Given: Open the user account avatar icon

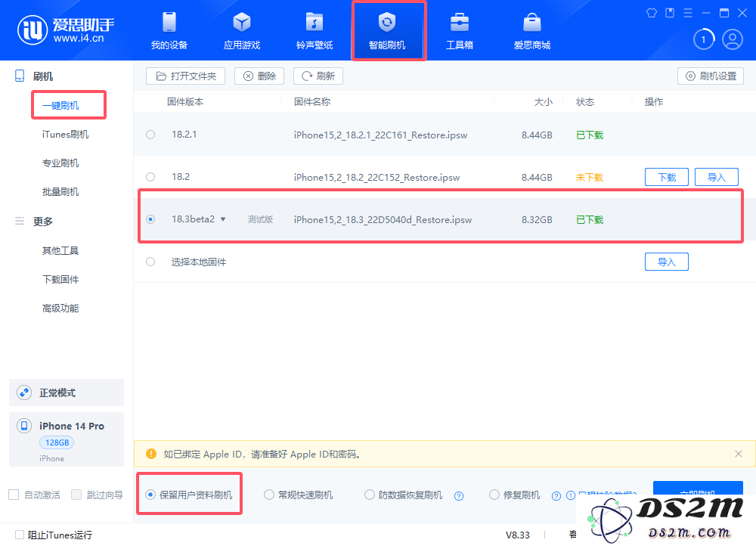Looking at the screenshot, I should pyautogui.click(x=733, y=39).
